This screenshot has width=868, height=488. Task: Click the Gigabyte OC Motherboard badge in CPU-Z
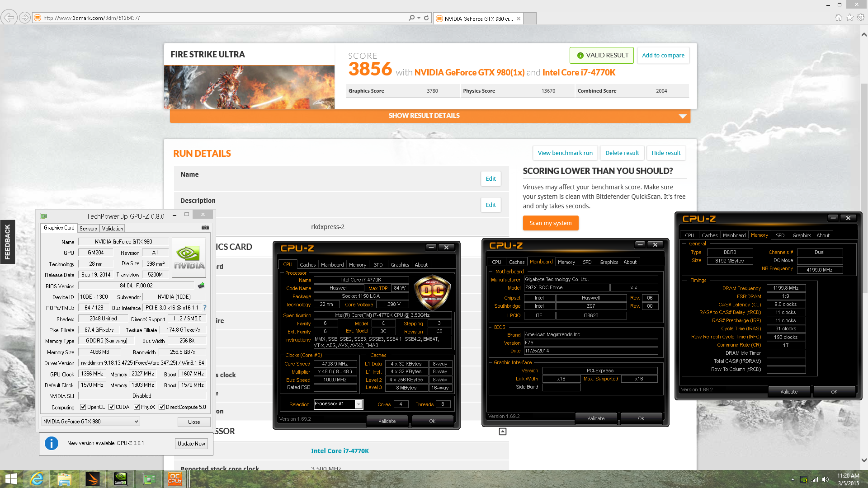pyautogui.click(x=432, y=292)
